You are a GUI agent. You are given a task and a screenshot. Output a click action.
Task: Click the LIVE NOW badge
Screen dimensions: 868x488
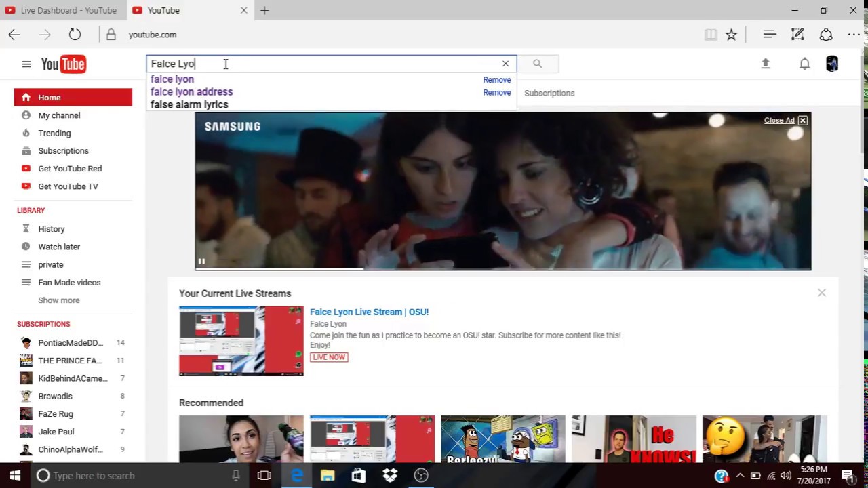(329, 357)
